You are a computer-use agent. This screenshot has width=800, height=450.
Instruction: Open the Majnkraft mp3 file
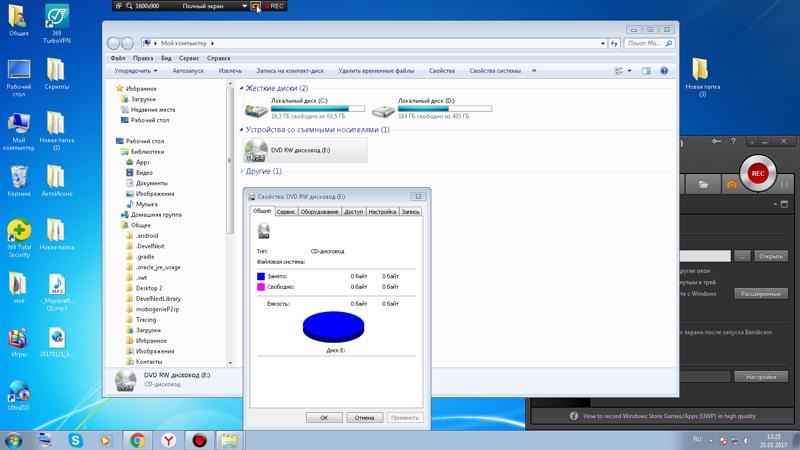click(x=57, y=292)
